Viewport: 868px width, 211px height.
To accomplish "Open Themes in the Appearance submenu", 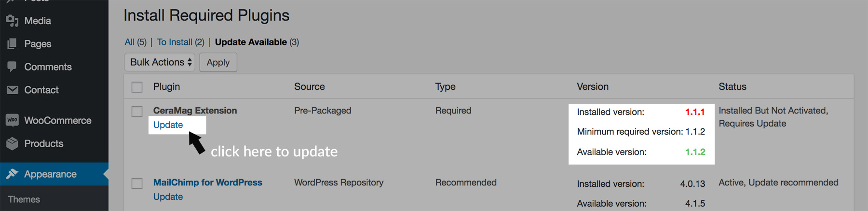I will pos(24,199).
